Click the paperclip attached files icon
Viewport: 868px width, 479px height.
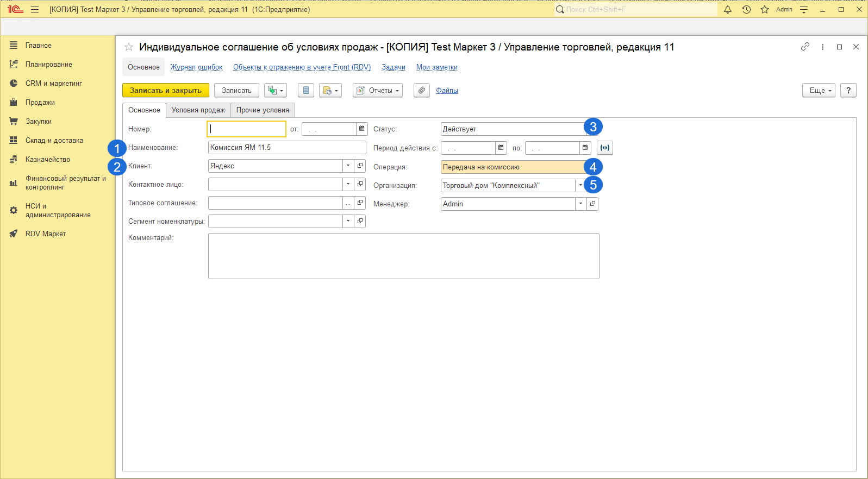coord(421,90)
